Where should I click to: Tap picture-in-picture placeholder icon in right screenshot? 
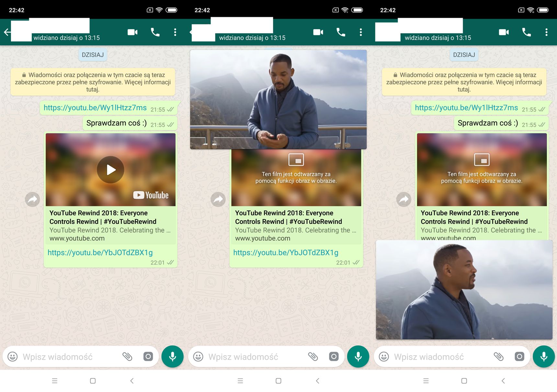click(482, 160)
